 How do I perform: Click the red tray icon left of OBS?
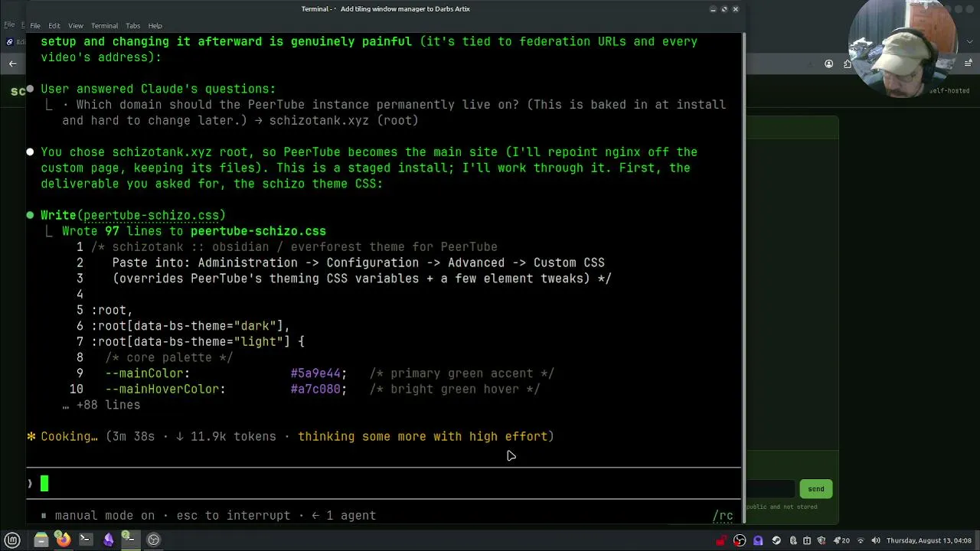point(721,540)
